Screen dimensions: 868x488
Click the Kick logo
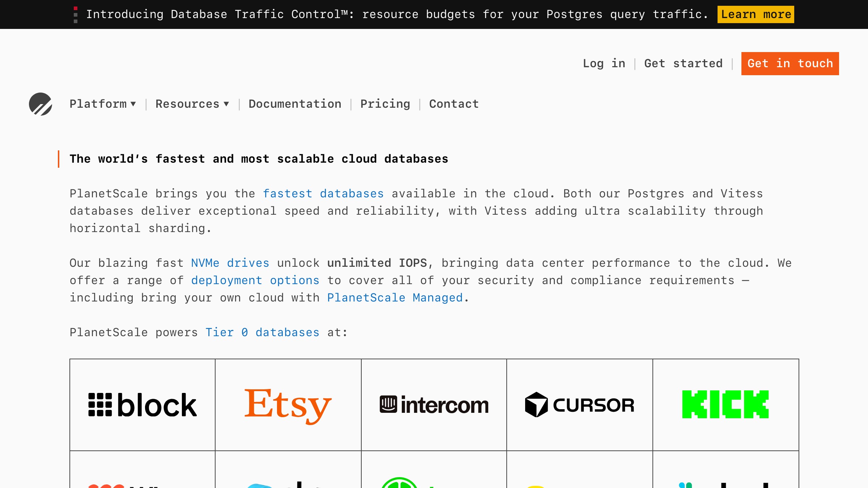726,404
